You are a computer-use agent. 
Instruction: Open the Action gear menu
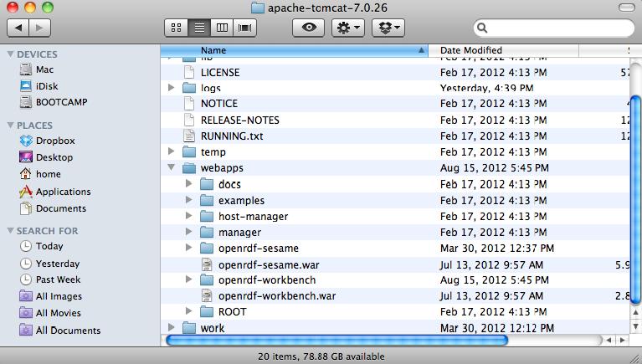[348, 28]
